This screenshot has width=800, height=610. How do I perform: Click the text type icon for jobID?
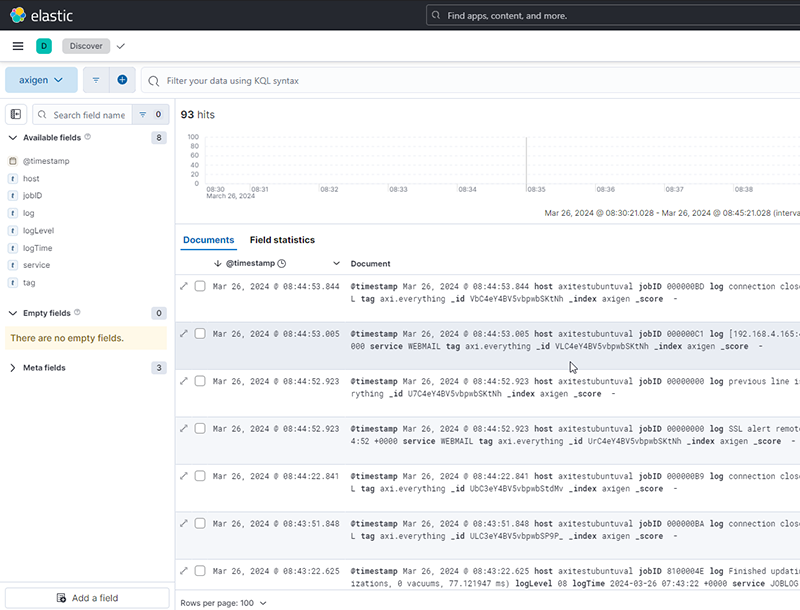coord(13,195)
